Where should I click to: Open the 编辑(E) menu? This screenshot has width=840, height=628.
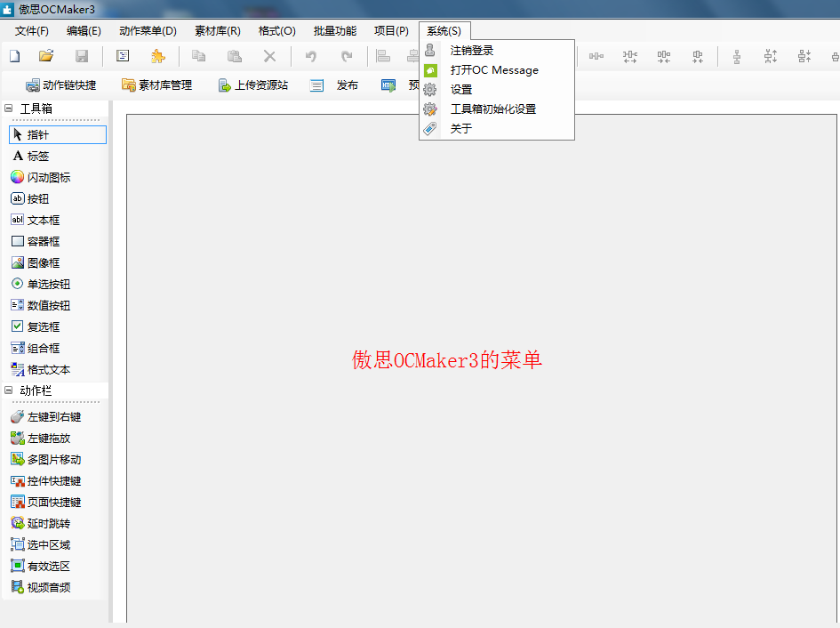(x=84, y=31)
